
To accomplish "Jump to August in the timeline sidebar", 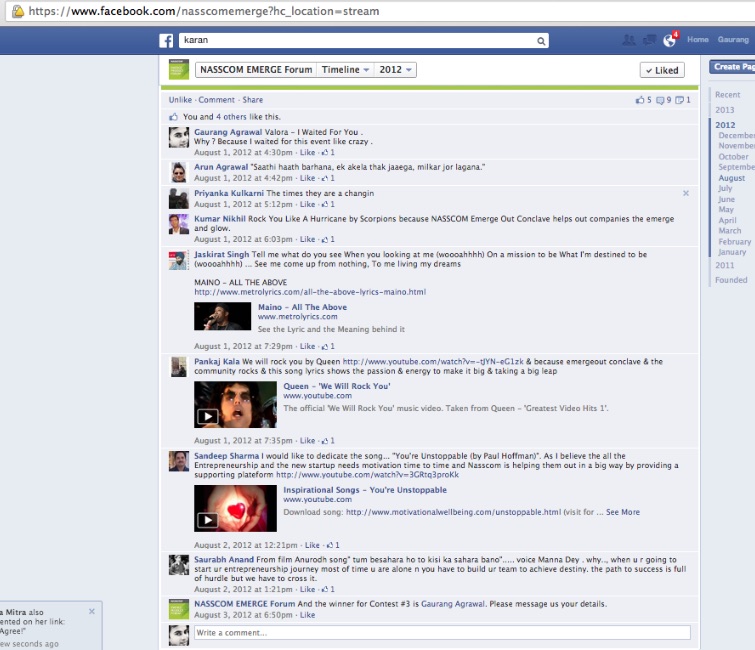I will click(731, 178).
